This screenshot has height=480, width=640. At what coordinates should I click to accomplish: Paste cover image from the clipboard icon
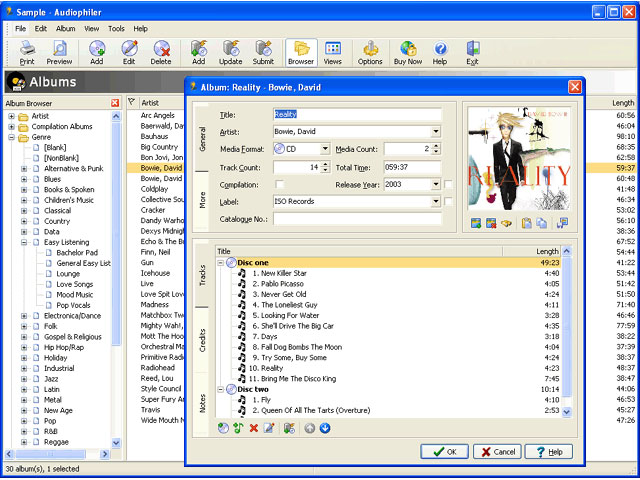527,223
